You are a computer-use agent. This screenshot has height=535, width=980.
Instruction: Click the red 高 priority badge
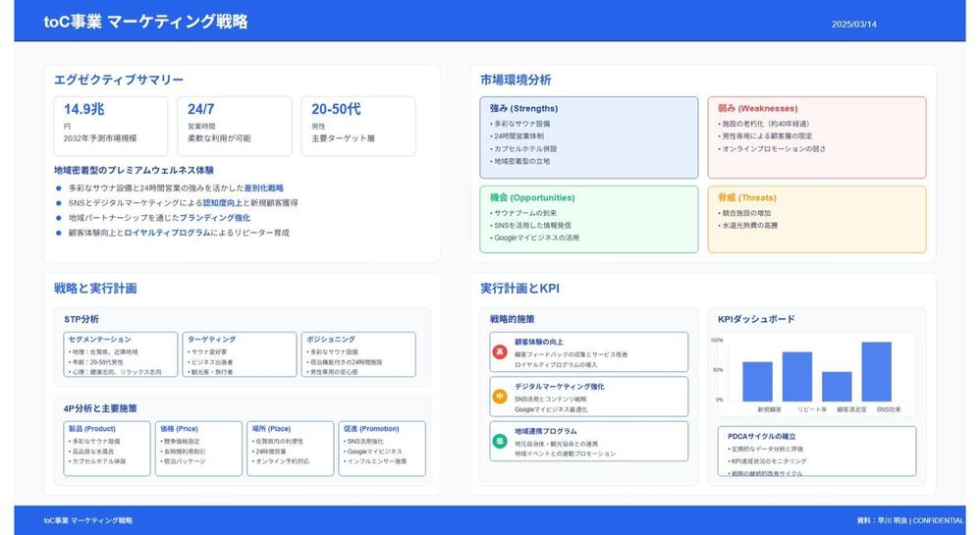[x=500, y=351]
